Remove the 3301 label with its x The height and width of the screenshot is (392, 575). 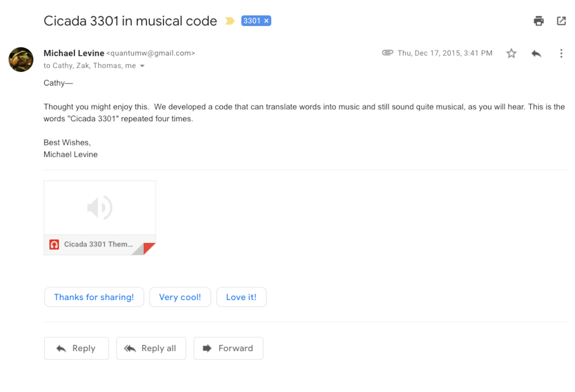(x=266, y=21)
